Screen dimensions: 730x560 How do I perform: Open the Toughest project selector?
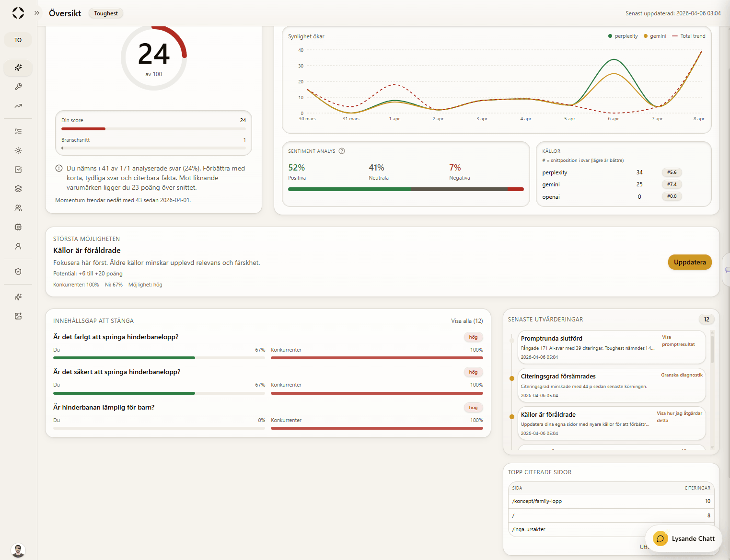(105, 13)
